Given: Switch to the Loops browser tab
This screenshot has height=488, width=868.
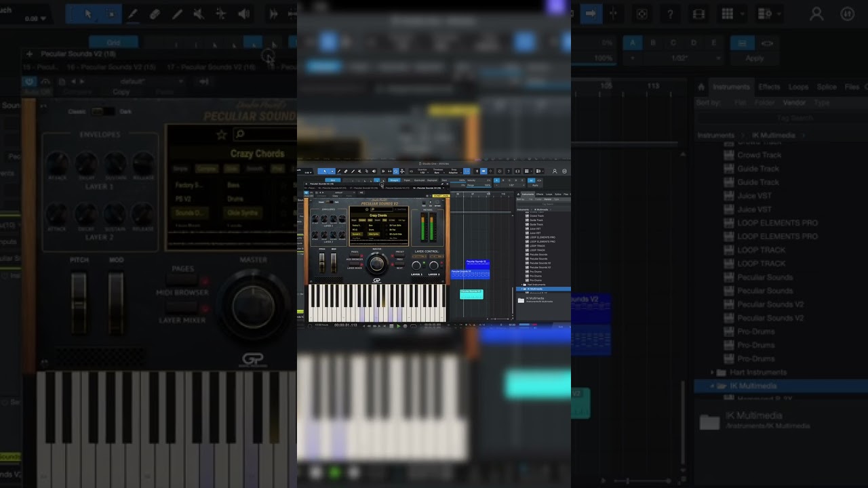Looking at the screenshot, I should [549, 195].
